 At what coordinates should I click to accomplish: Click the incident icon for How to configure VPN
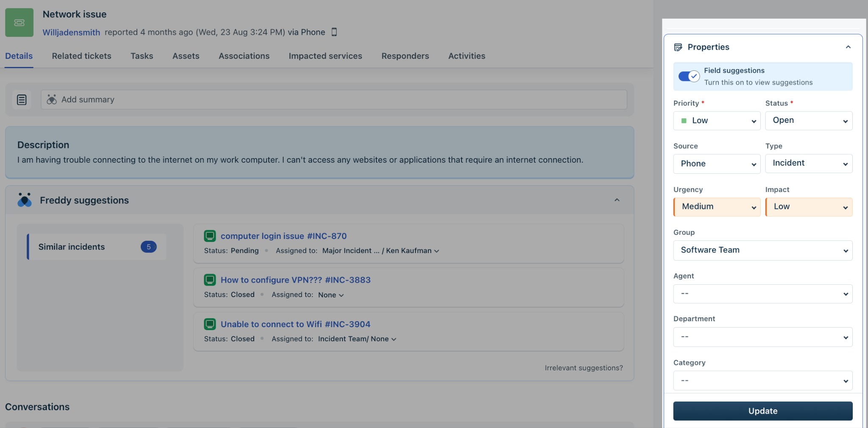[x=210, y=280]
